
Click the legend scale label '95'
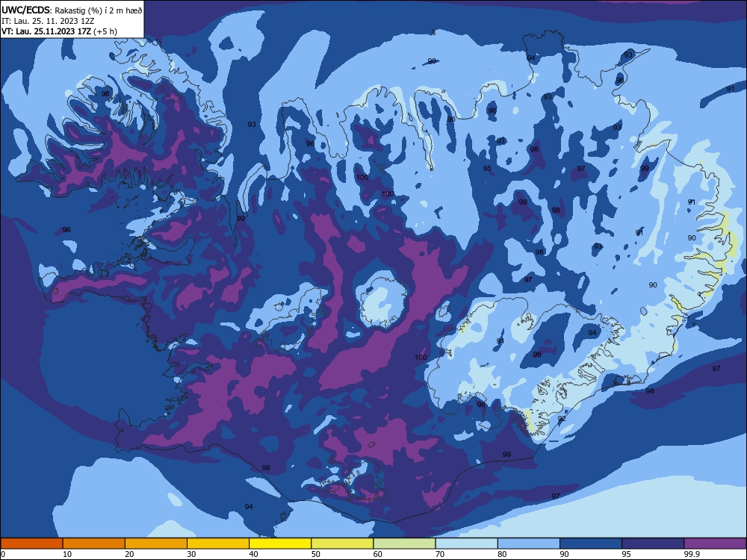tap(627, 554)
